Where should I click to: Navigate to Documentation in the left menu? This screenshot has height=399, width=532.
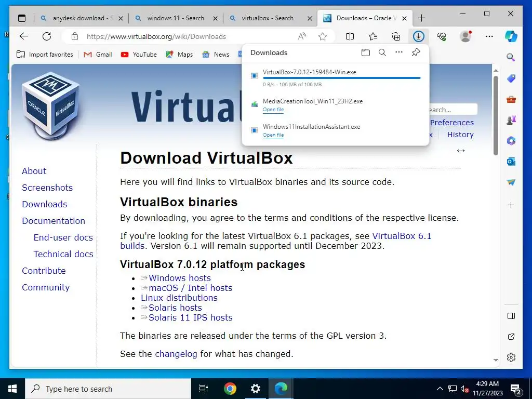(54, 221)
